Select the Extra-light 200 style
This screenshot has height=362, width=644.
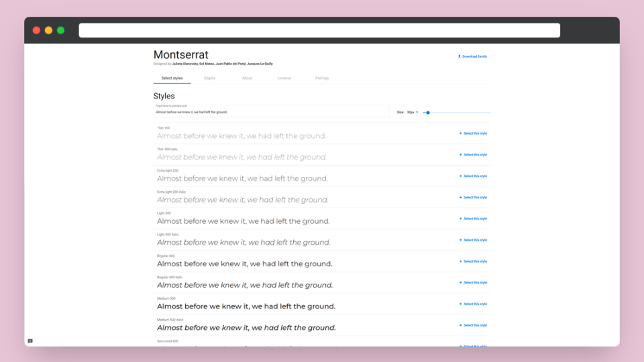[x=473, y=176]
